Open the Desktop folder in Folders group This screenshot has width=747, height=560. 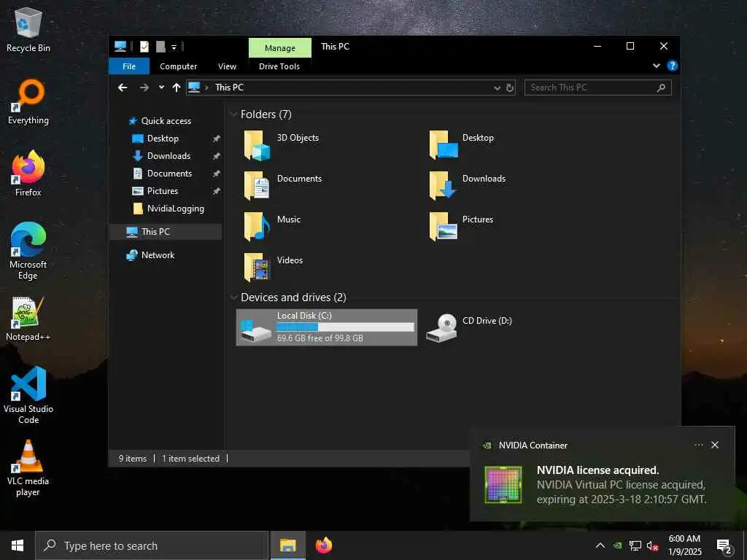pos(462,145)
